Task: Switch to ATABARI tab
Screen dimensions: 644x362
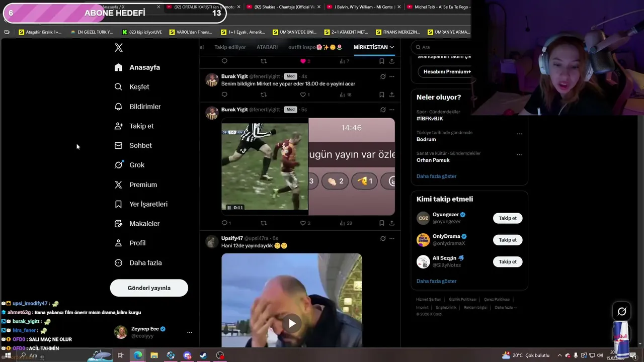Action: (267, 47)
